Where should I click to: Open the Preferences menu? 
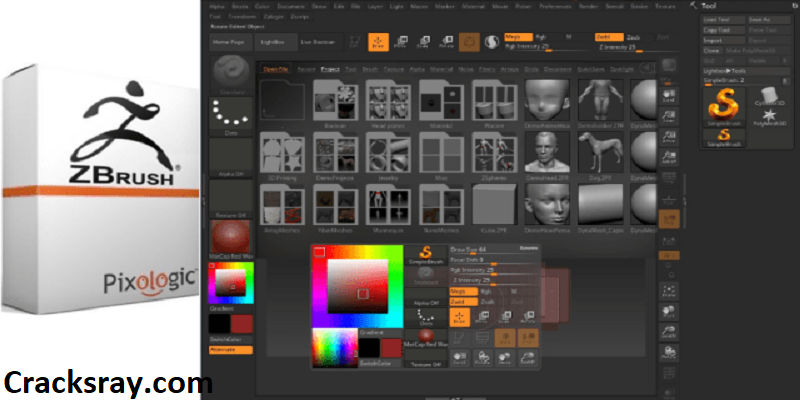pyautogui.click(x=555, y=7)
